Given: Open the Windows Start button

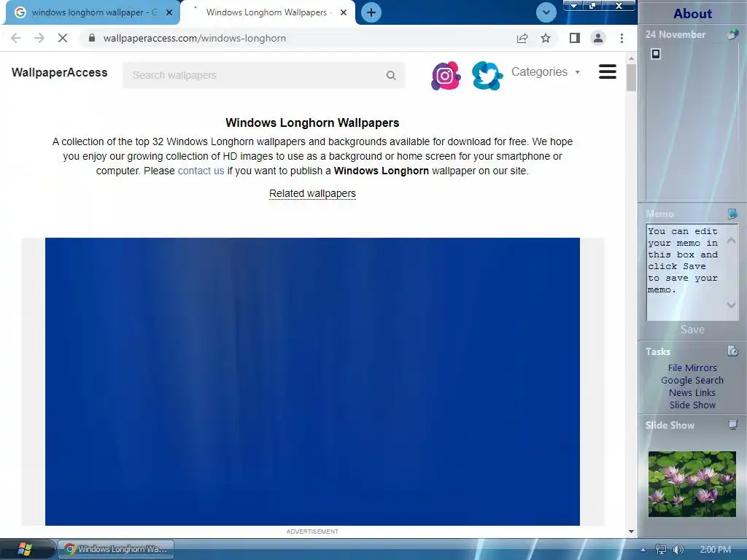Looking at the screenshot, I should (24, 549).
